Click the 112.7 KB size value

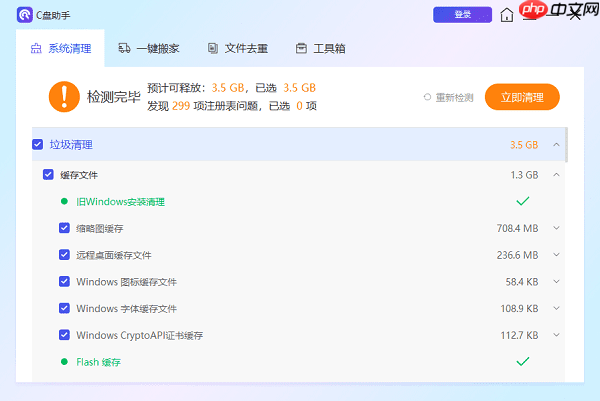coord(519,335)
